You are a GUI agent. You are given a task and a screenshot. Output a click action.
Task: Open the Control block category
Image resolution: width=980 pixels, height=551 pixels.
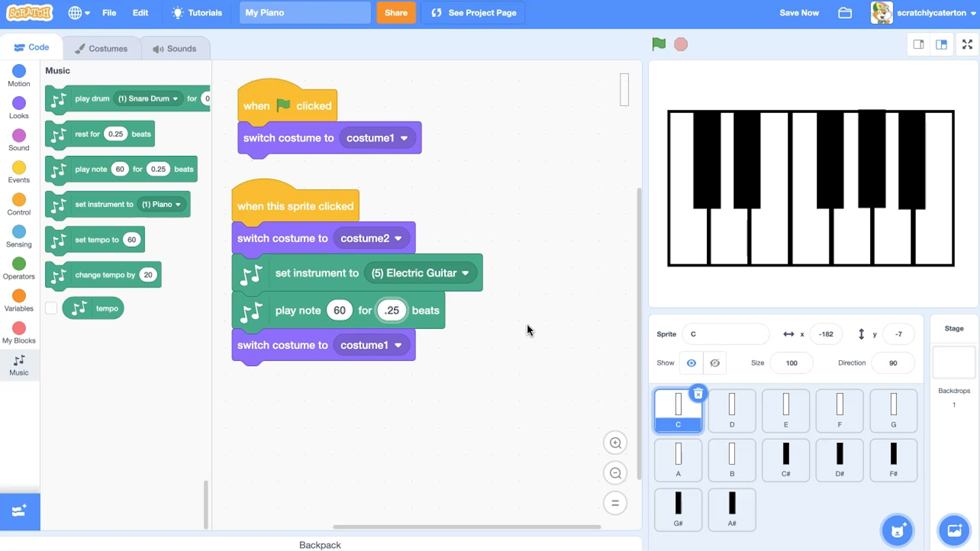(19, 205)
